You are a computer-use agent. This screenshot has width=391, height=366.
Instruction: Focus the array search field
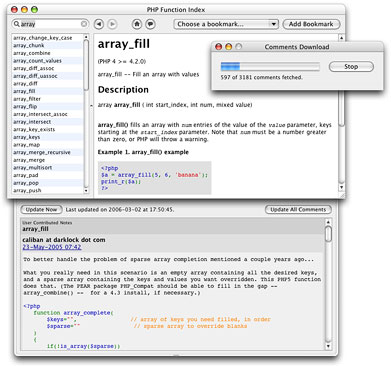point(50,24)
